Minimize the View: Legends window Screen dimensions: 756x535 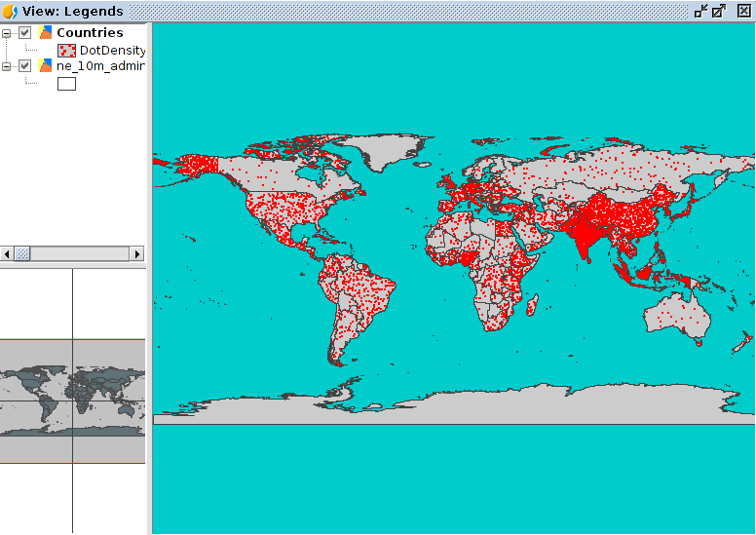pos(700,12)
